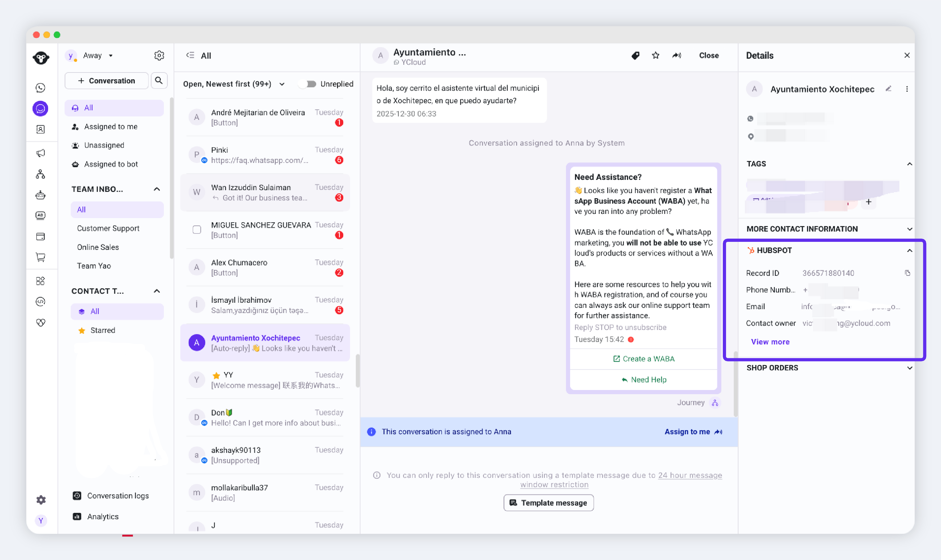Click the copy icon next to Record ID

pos(907,273)
